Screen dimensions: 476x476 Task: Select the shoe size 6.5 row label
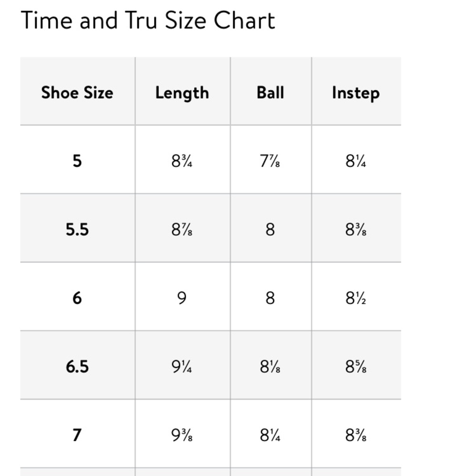[77, 367]
